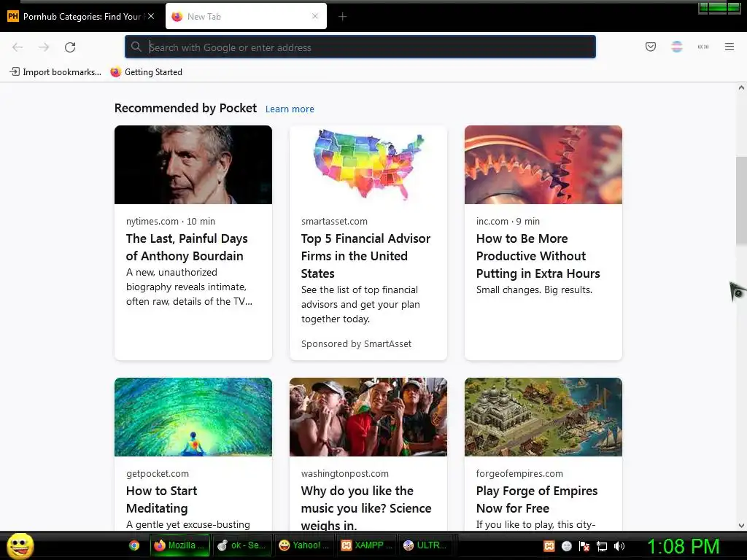The image size is (747, 560).
Task: Close the first Pornhub Categories tab
Action: click(x=151, y=16)
